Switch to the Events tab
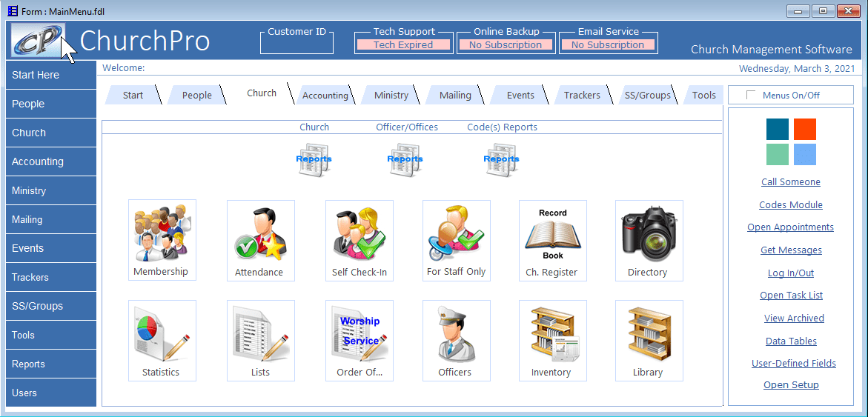Image resolution: width=868 pixels, height=417 pixels. [520, 95]
